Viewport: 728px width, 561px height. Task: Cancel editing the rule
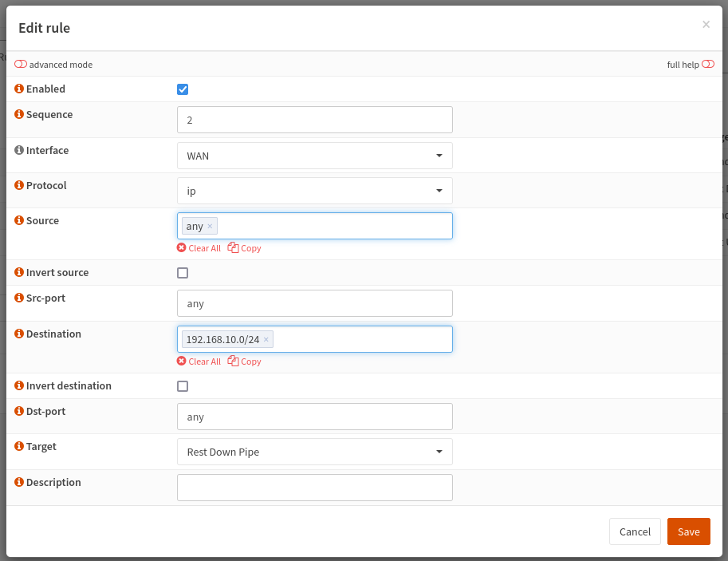pos(635,531)
